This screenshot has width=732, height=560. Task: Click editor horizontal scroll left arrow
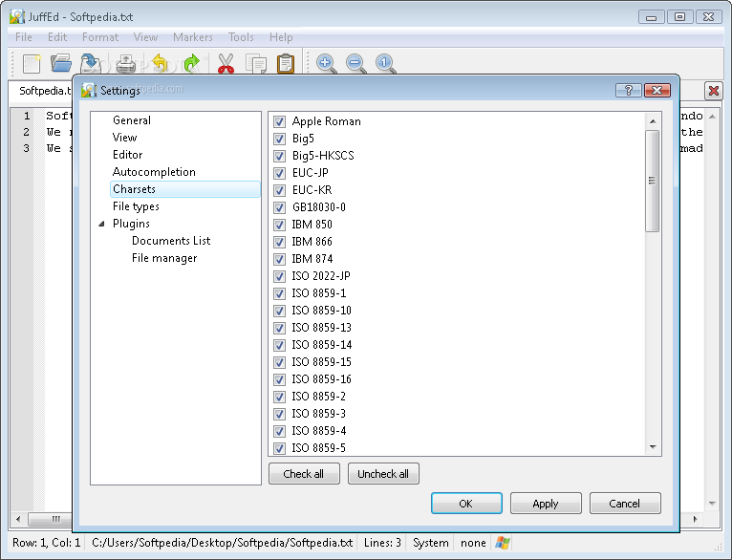[18, 519]
